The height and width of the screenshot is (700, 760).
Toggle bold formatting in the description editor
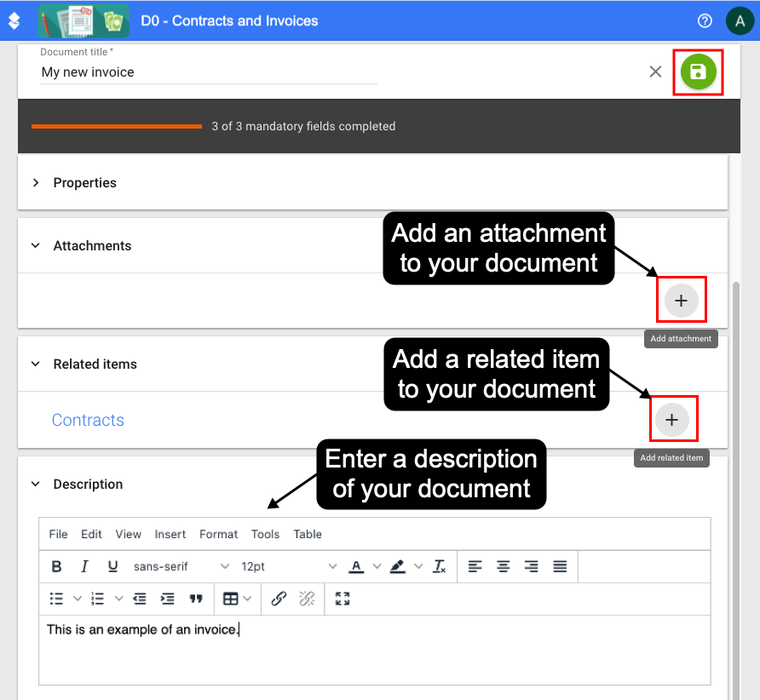pos(56,565)
